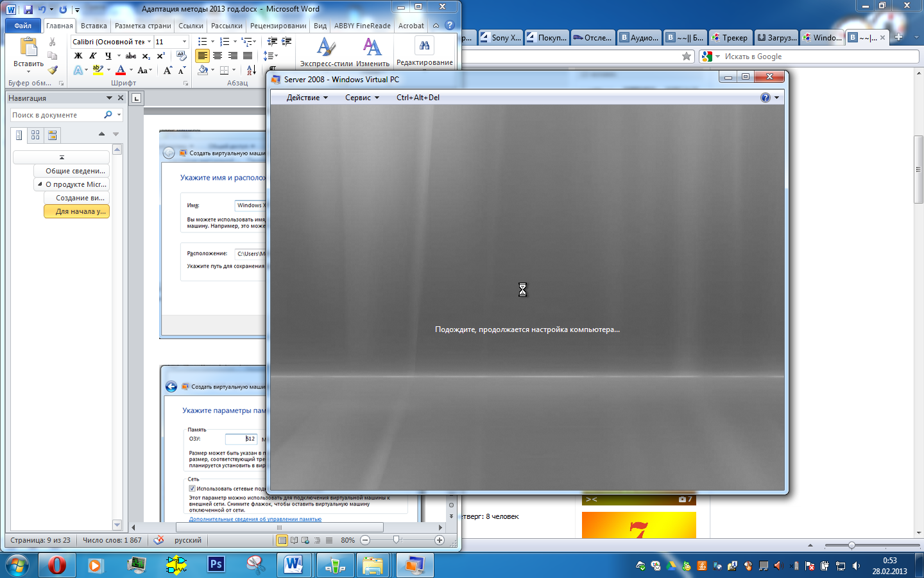Viewport: 924px width, 578px height.
Task: Switch to the Вставка ribbon tab
Action: 94,26
